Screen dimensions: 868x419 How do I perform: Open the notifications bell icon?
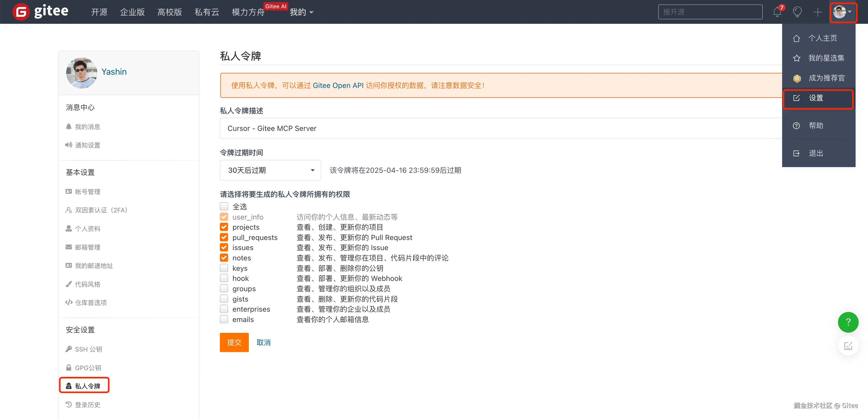[777, 12]
